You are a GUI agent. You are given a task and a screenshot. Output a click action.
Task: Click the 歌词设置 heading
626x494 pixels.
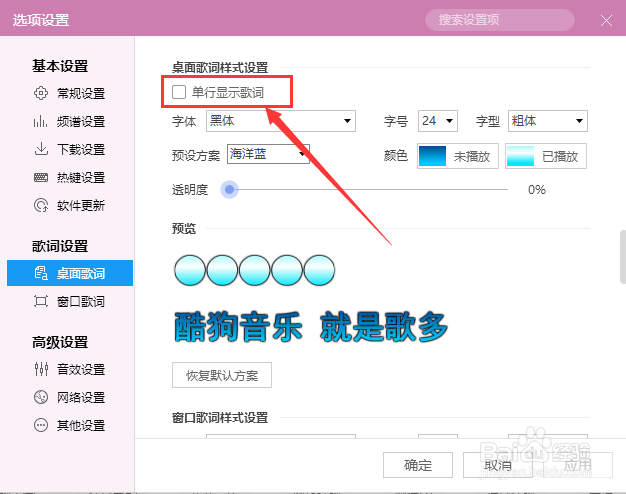click(60, 246)
